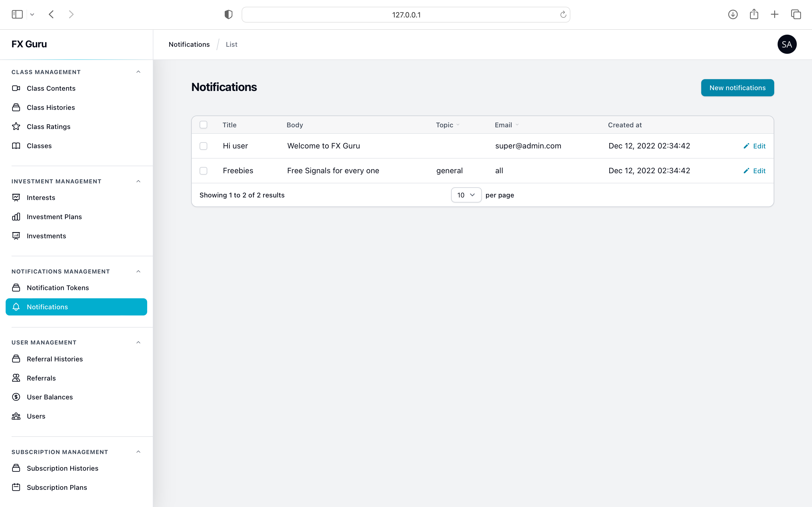Click the Subscription Plans calendar icon
This screenshot has height=507, width=812.
pos(16,487)
